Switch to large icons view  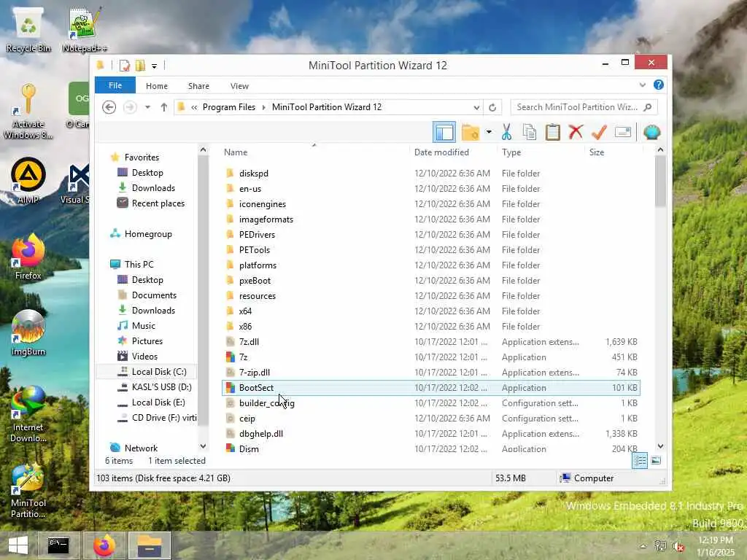656,461
